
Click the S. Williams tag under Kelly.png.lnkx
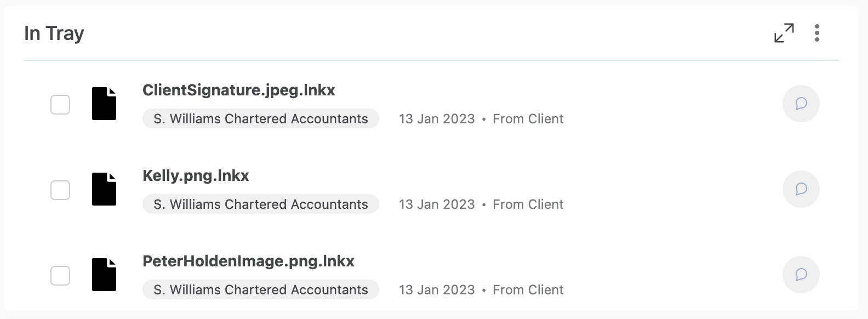[x=260, y=204]
